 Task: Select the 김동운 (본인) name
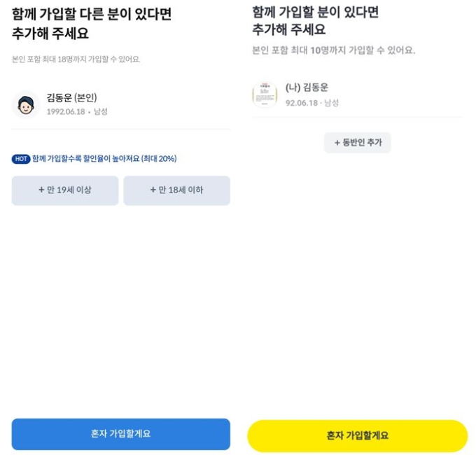[x=71, y=98]
